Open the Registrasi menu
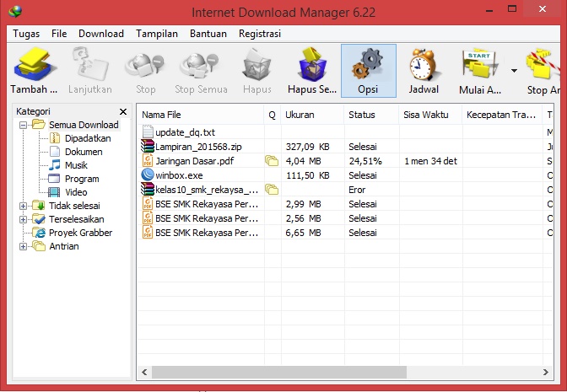567x392 pixels. tap(260, 34)
